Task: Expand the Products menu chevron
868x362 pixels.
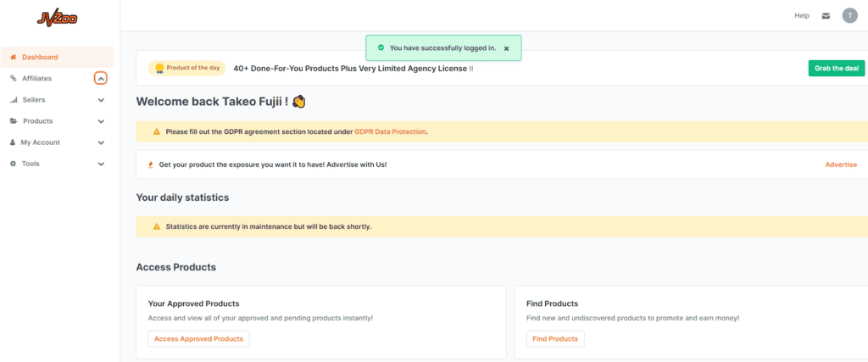Action: 101,121
